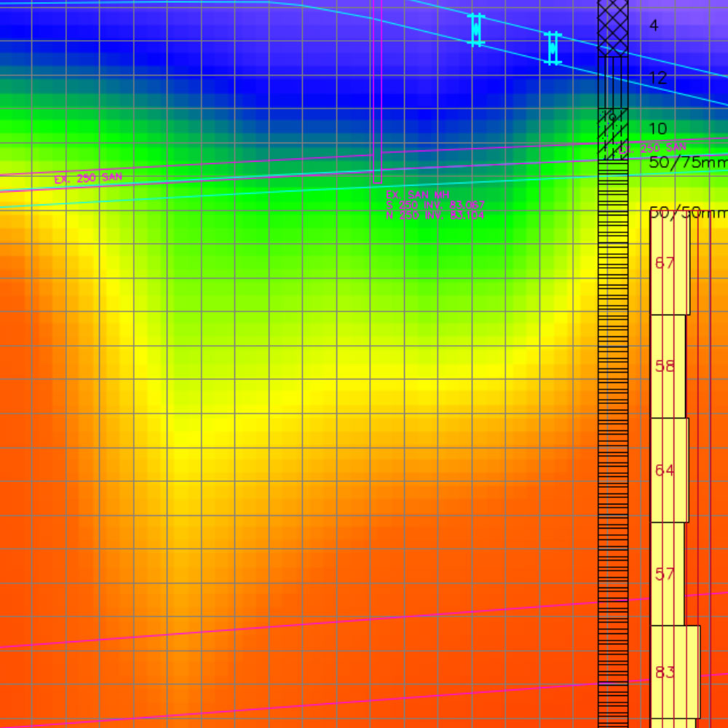Click the horizontally striped borehole column section
728x728 pixels.
click(613, 437)
